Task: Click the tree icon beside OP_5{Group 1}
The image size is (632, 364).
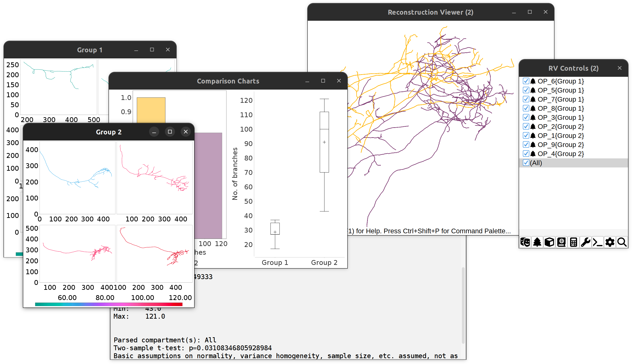Action: 533,90
